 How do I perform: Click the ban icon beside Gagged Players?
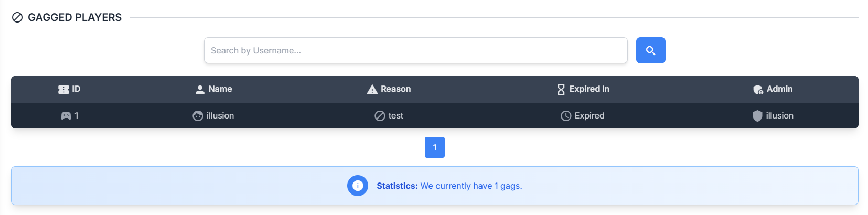pyautogui.click(x=17, y=18)
